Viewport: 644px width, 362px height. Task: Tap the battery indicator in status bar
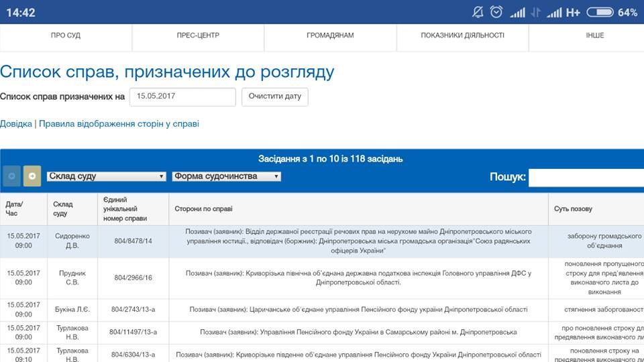click(600, 12)
